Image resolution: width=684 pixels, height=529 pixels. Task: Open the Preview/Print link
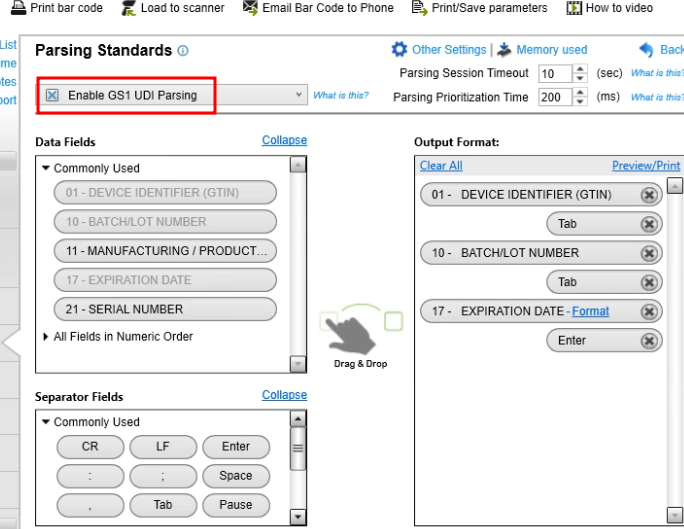point(645,166)
